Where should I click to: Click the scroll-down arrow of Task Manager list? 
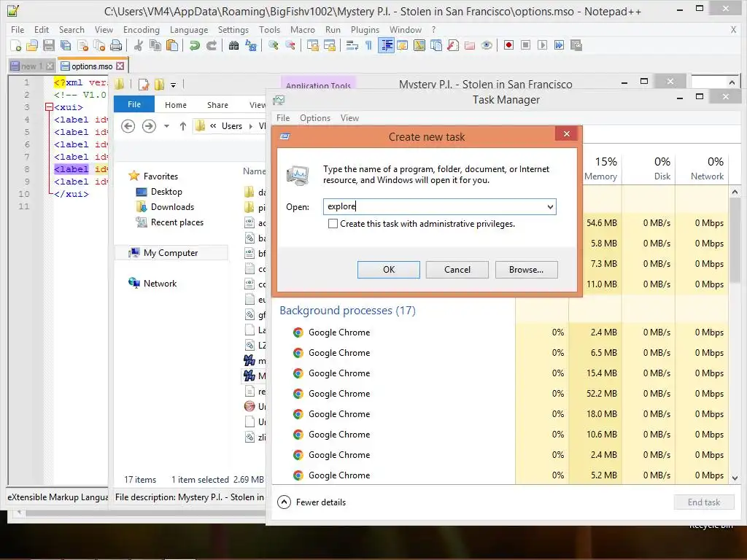[x=735, y=478]
